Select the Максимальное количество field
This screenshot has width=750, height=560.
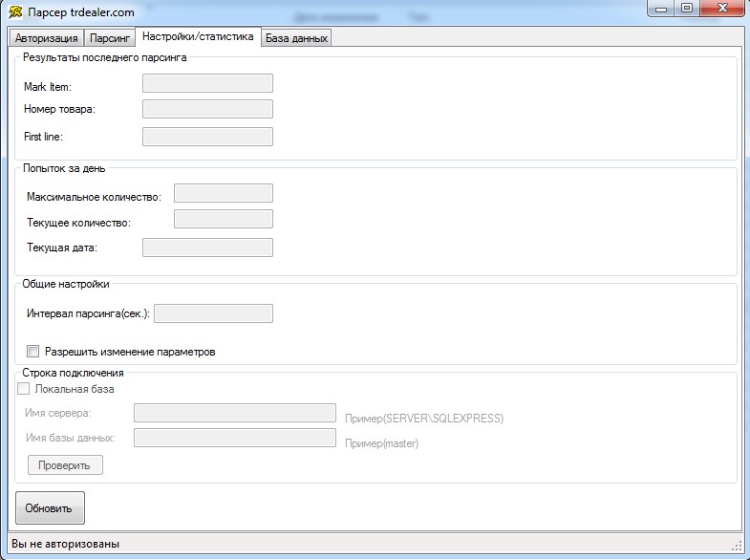[224, 193]
